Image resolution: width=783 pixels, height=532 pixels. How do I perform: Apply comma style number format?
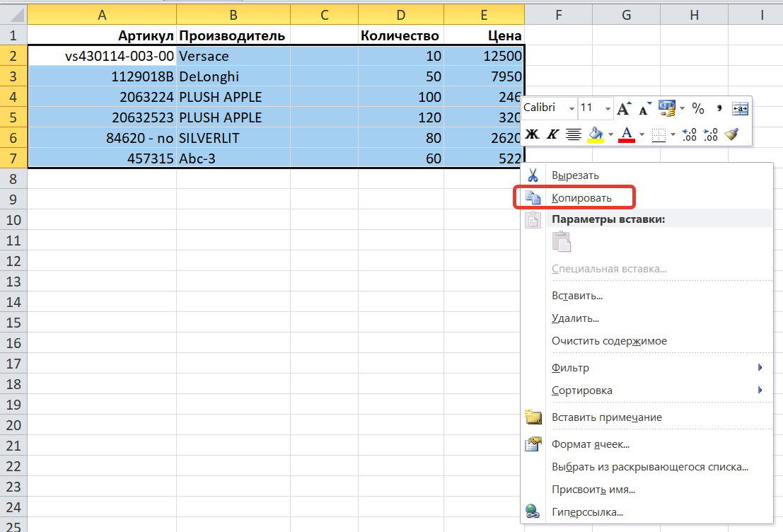pyautogui.click(x=719, y=108)
